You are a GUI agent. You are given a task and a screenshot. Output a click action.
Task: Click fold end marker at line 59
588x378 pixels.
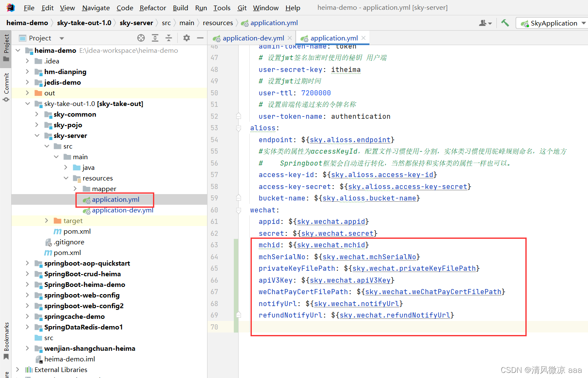(x=239, y=198)
